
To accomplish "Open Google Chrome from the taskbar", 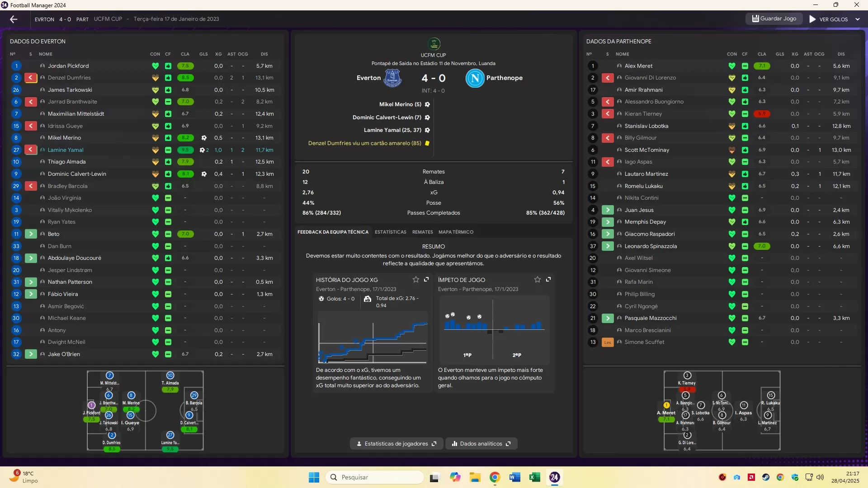I will point(495,477).
